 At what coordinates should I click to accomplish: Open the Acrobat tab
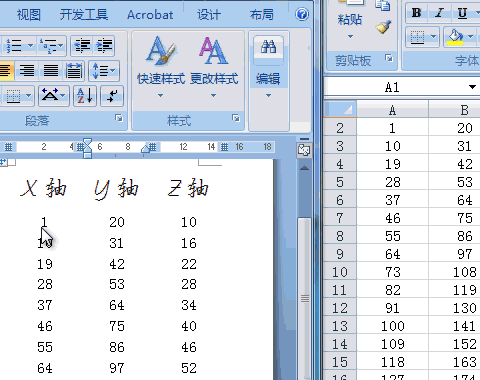(150, 15)
